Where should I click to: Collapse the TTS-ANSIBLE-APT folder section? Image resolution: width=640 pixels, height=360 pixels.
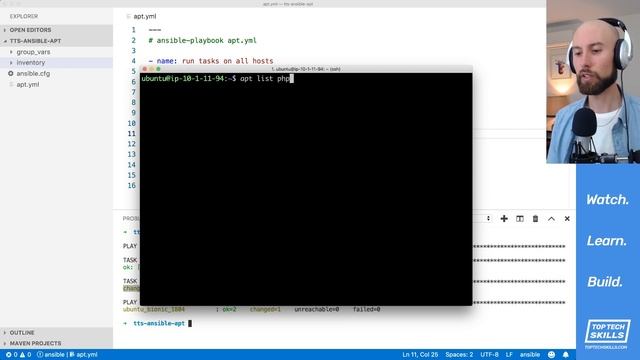coord(56,41)
